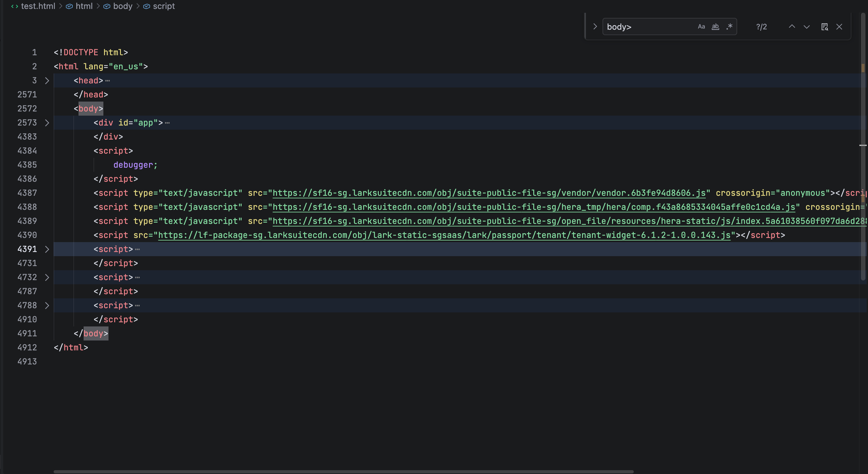This screenshot has height=474, width=868.
Task: Toggle Find in Selection icon
Action: click(825, 27)
